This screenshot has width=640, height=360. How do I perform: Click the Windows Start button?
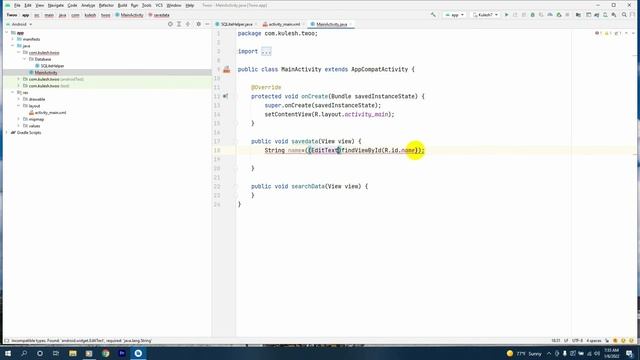point(8,353)
